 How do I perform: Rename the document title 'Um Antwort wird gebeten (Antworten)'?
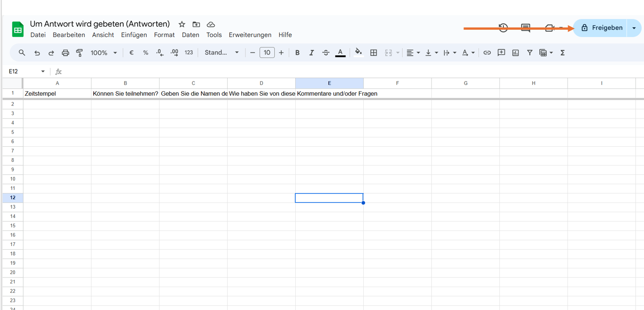click(100, 24)
